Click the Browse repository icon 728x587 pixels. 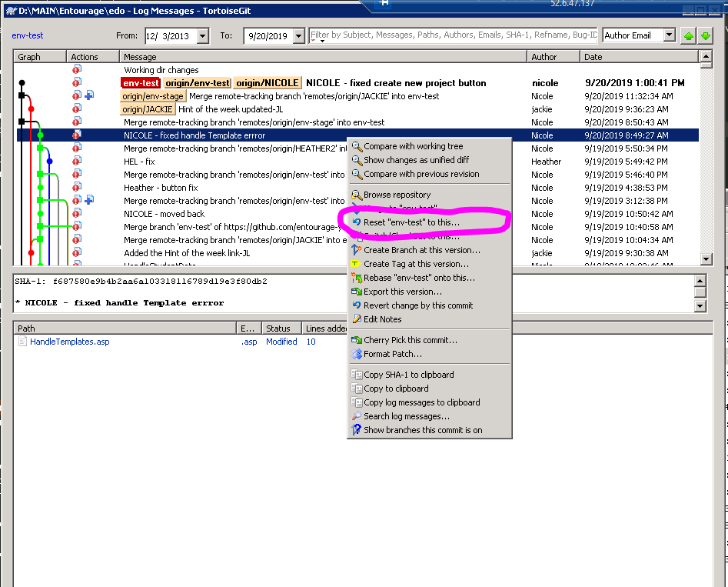pos(357,195)
